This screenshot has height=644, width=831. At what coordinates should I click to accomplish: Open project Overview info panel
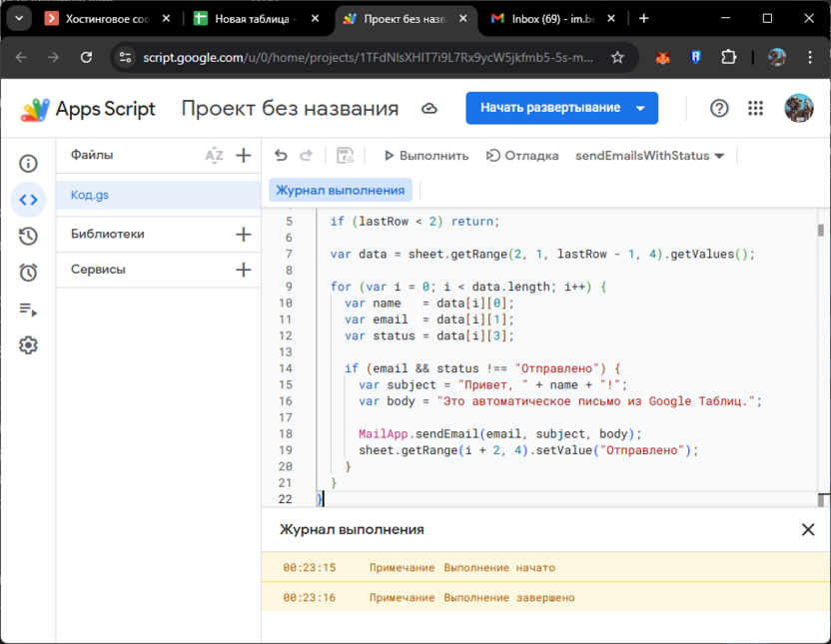[28, 163]
